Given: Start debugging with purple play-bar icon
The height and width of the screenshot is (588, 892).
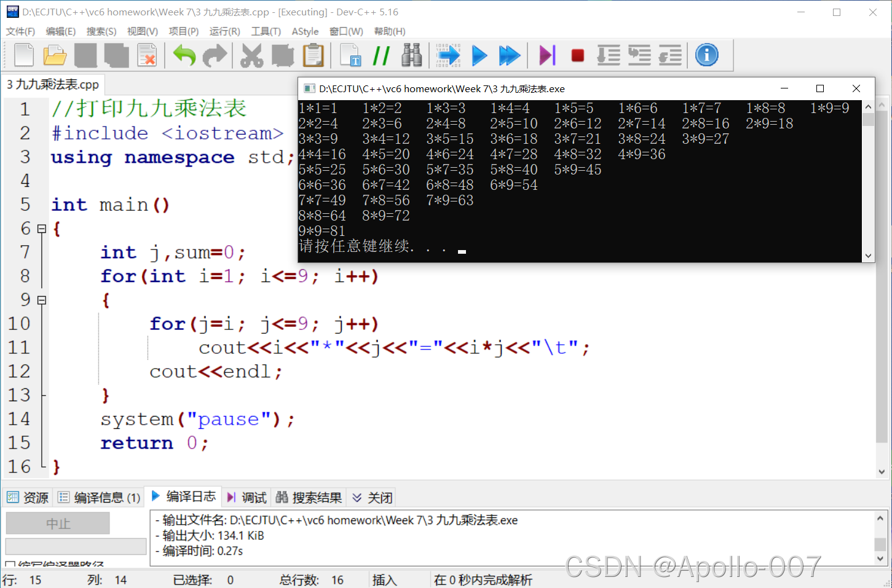Looking at the screenshot, I should [547, 55].
